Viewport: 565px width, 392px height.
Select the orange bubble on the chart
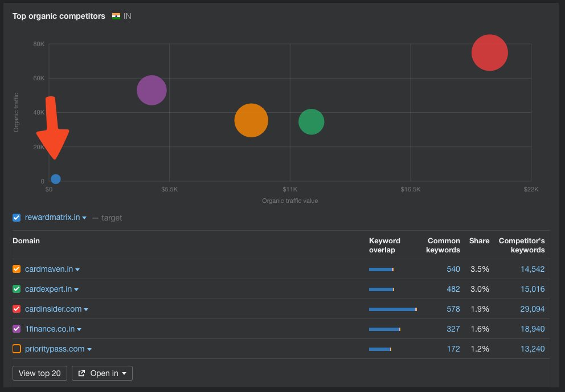tap(251, 120)
